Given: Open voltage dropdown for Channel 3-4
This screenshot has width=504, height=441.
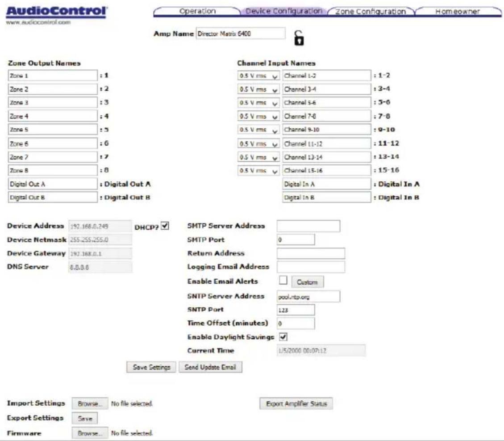Looking at the screenshot, I should pyautogui.click(x=258, y=89).
